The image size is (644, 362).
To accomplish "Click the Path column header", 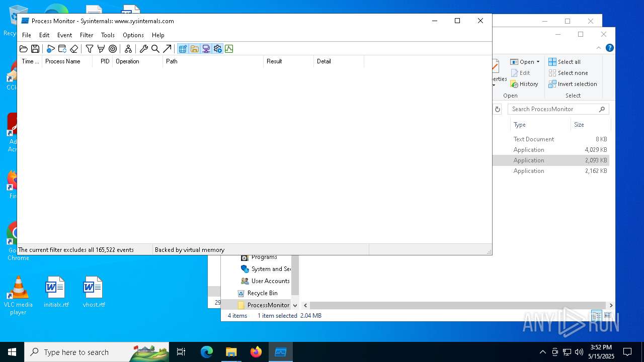I will click(x=213, y=61).
